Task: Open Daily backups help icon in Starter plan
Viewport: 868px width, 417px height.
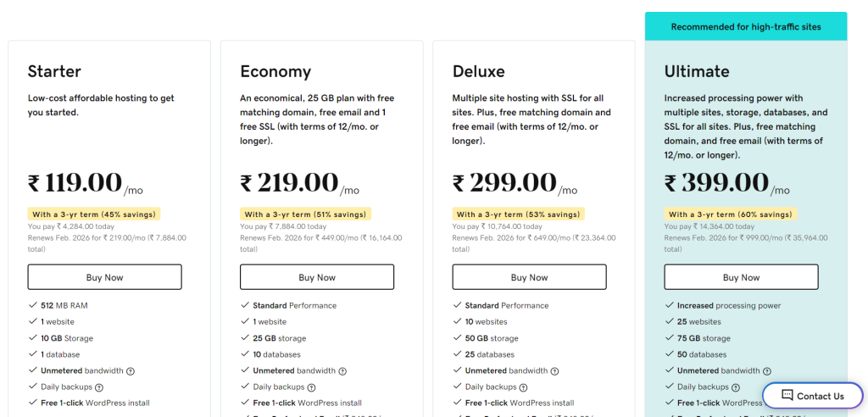Action: tap(99, 387)
